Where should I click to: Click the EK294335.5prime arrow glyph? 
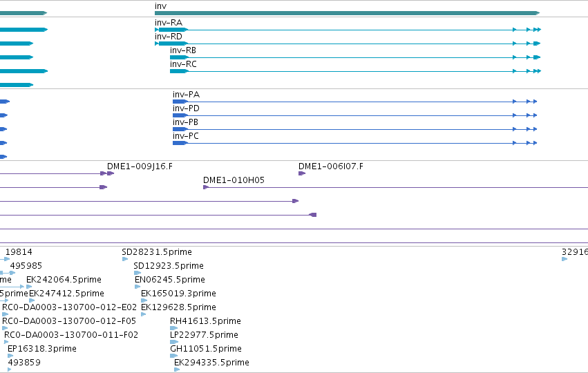pyautogui.click(x=177, y=370)
